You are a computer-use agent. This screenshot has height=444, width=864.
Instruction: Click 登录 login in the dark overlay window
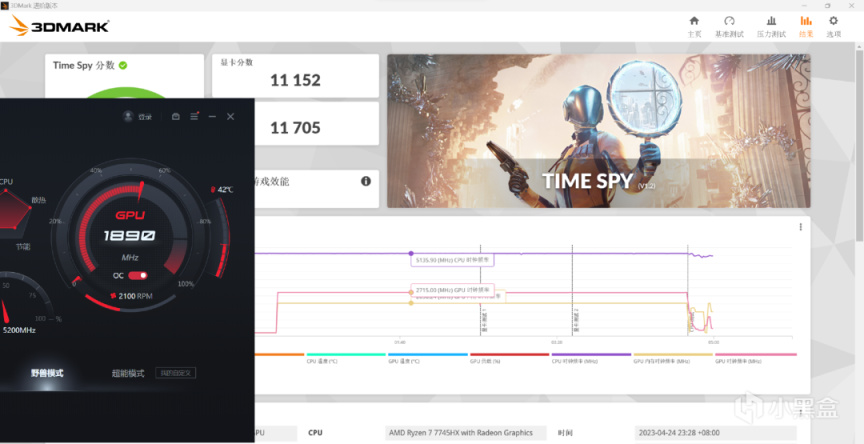pos(145,117)
